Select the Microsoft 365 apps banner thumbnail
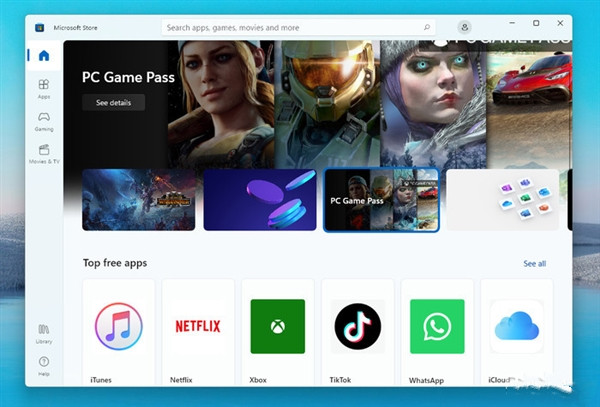 (502, 200)
